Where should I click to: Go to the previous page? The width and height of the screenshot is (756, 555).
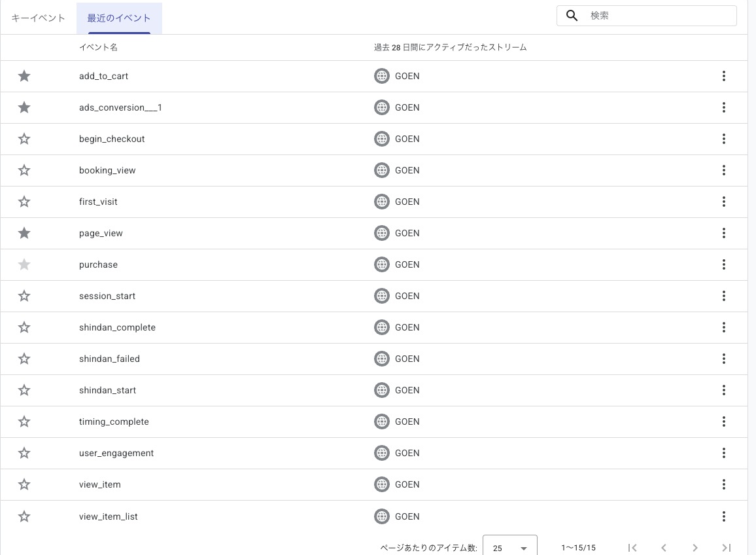664,548
